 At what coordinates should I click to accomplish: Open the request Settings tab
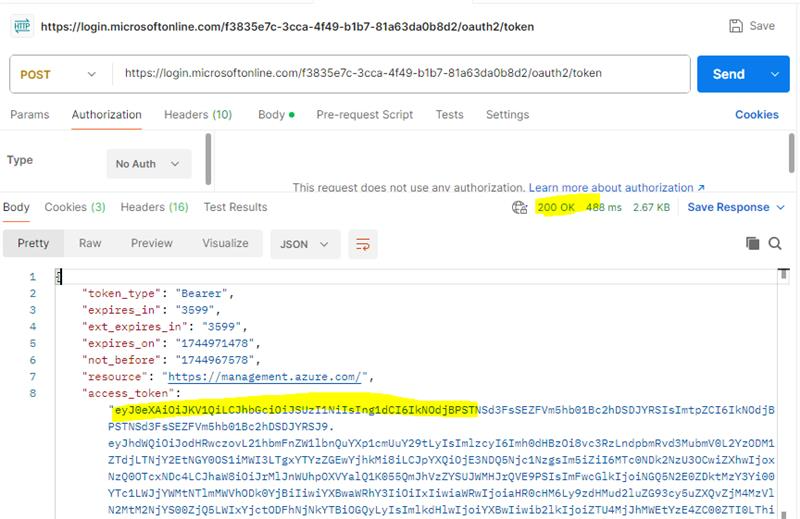point(507,115)
